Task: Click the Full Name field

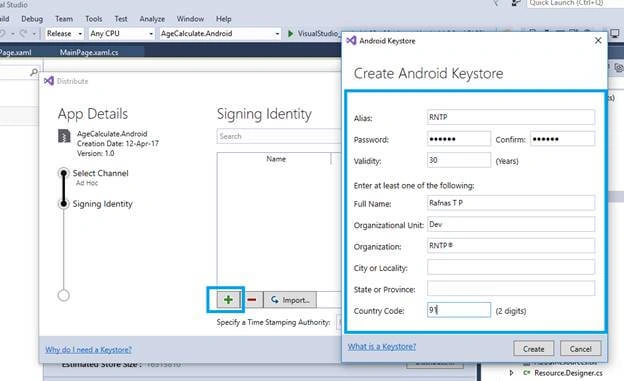Action: 511,203
